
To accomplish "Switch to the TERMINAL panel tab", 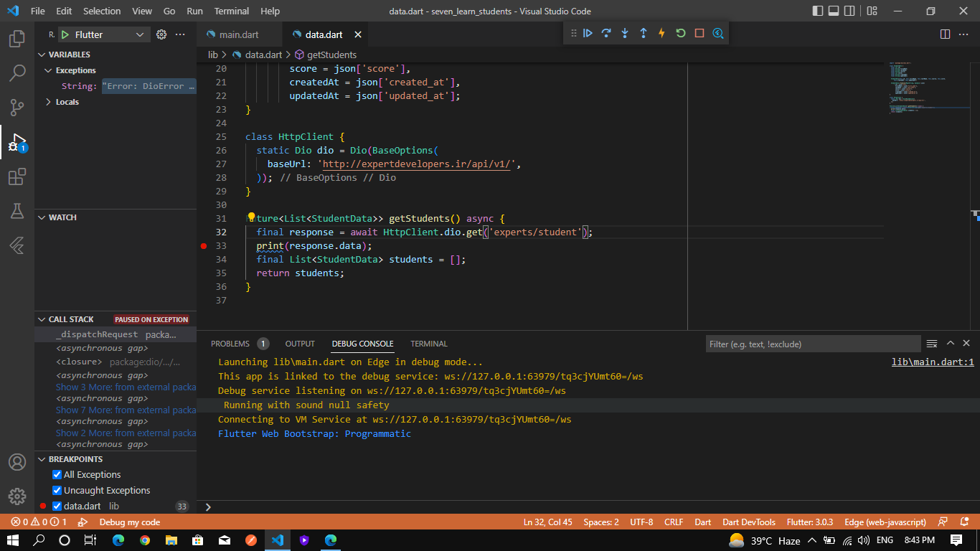I will click(x=429, y=344).
